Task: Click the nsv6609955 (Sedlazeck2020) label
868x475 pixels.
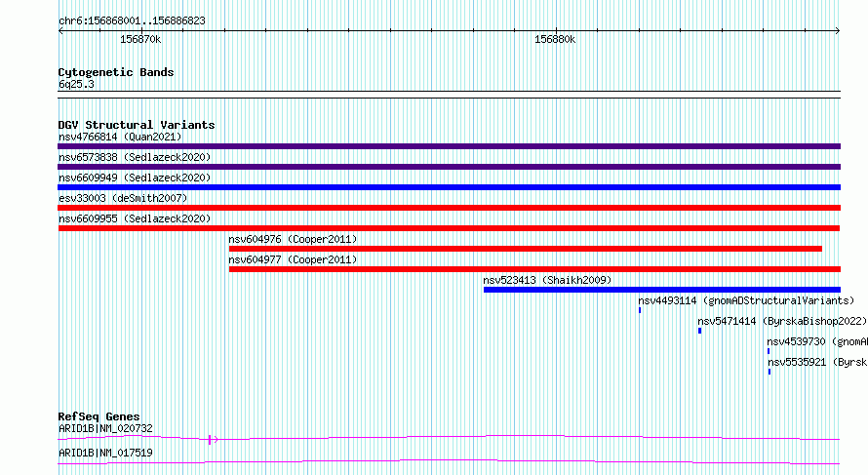Action: (x=135, y=218)
